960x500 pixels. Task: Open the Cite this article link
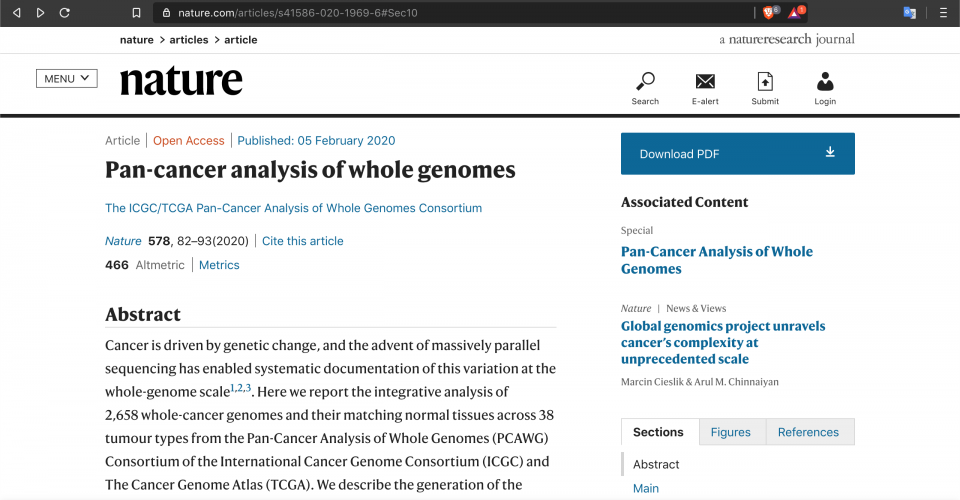coord(302,241)
